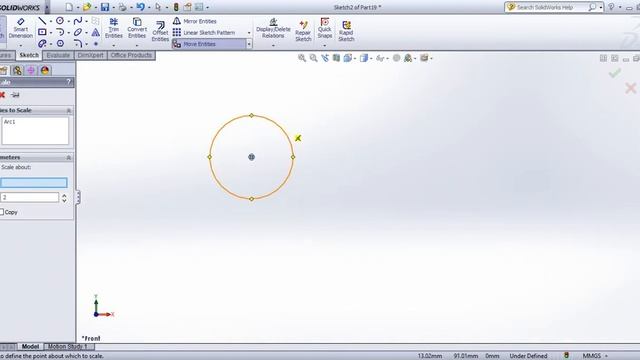Screen dimensions: 640x360
Task: Switch to the DimXpert tab
Action: [90, 55]
